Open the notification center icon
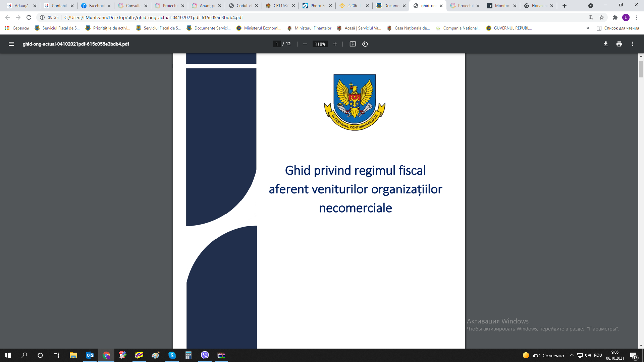 [x=634, y=356]
